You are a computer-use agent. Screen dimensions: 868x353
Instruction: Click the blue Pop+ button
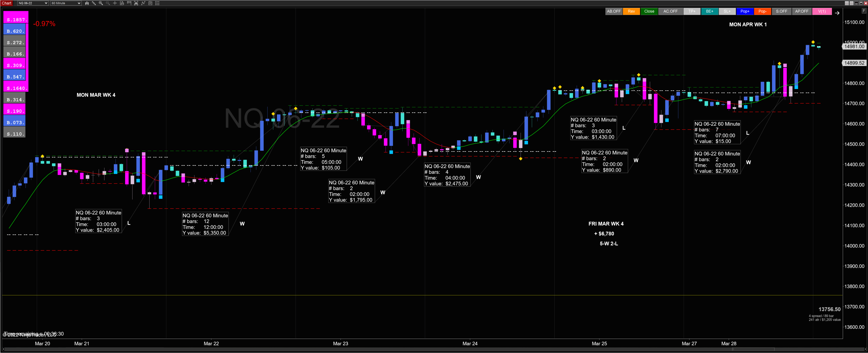coord(745,11)
